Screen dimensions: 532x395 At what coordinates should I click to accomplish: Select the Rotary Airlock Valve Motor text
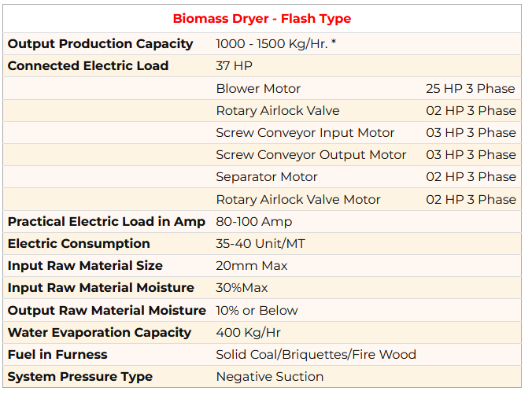tap(298, 200)
